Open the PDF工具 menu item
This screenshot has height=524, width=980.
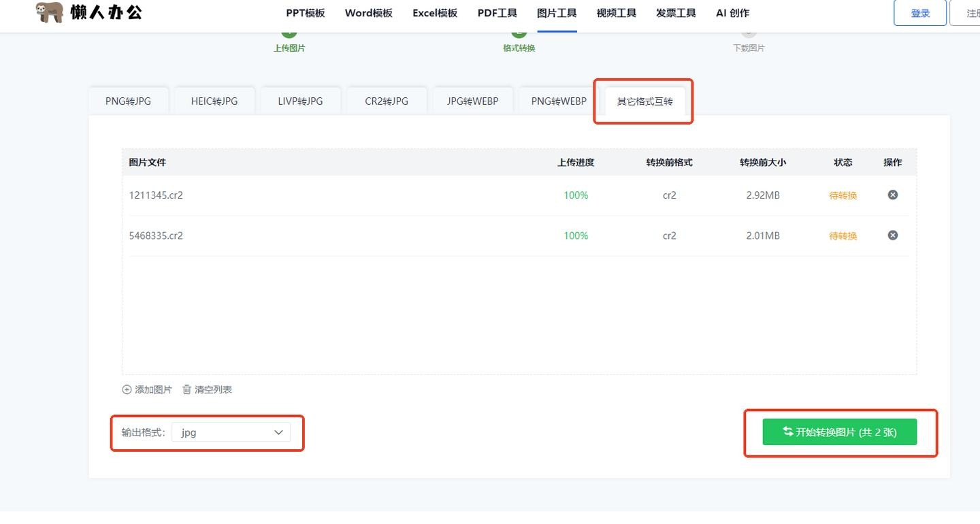[497, 13]
